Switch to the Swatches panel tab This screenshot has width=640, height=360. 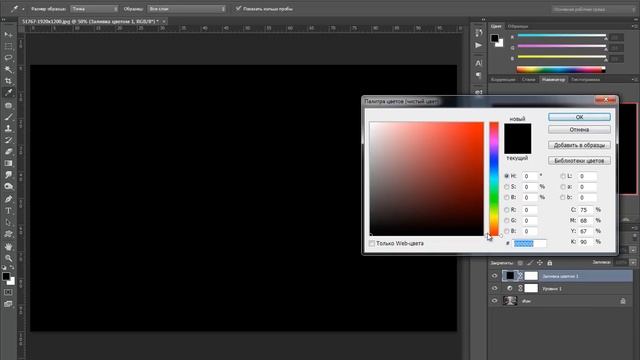(518, 26)
